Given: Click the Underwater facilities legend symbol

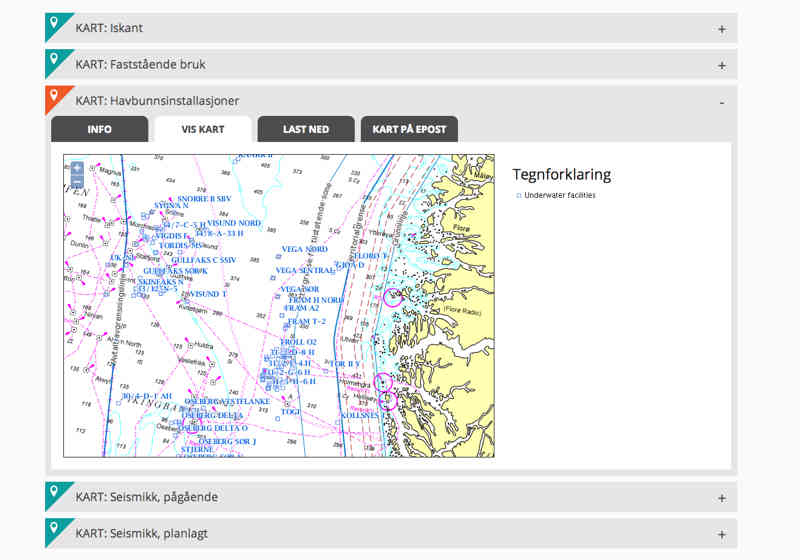Looking at the screenshot, I should (x=518, y=196).
